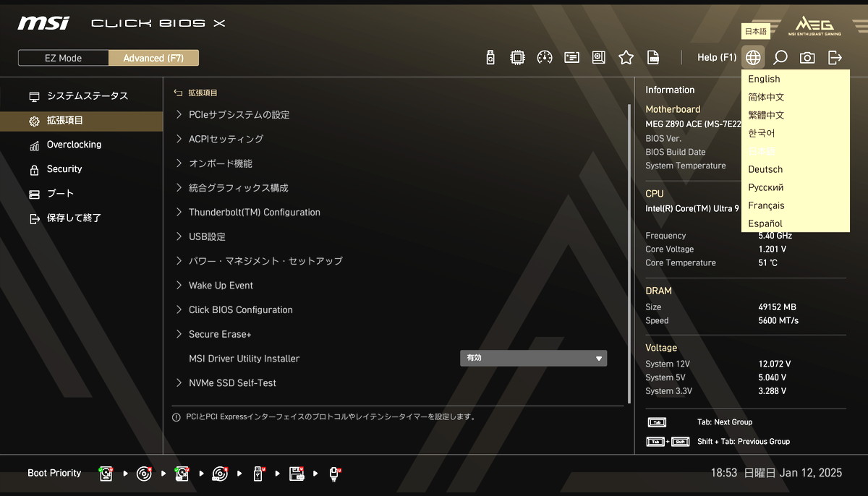Click the 'MSI Driver Utility Installer' label
Image resolution: width=868 pixels, height=496 pixels.
point(244,359)
